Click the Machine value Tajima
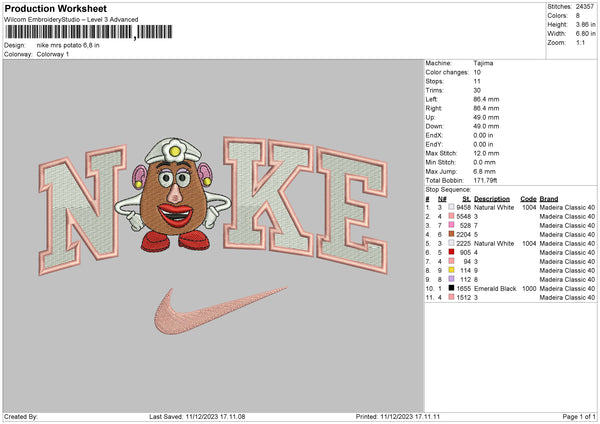This screenshot has width=600, height=424. [x=483, y=63]
